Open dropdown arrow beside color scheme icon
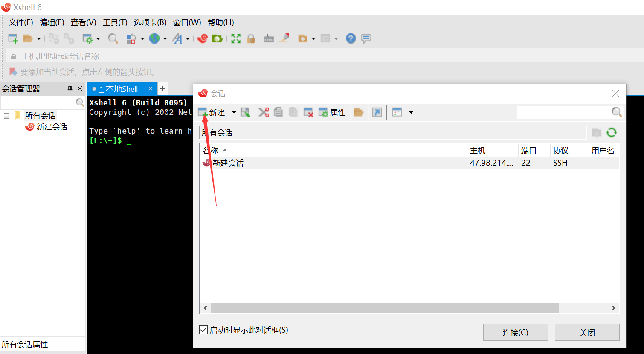This screenshot has width=644, height=354. [x=142, y=38]
